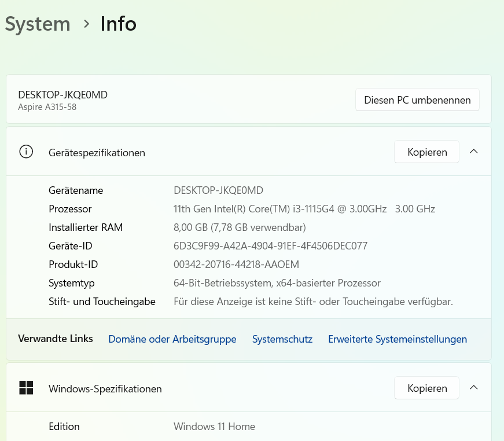Click the Gerätespezifikationen section title

(97, 153)
